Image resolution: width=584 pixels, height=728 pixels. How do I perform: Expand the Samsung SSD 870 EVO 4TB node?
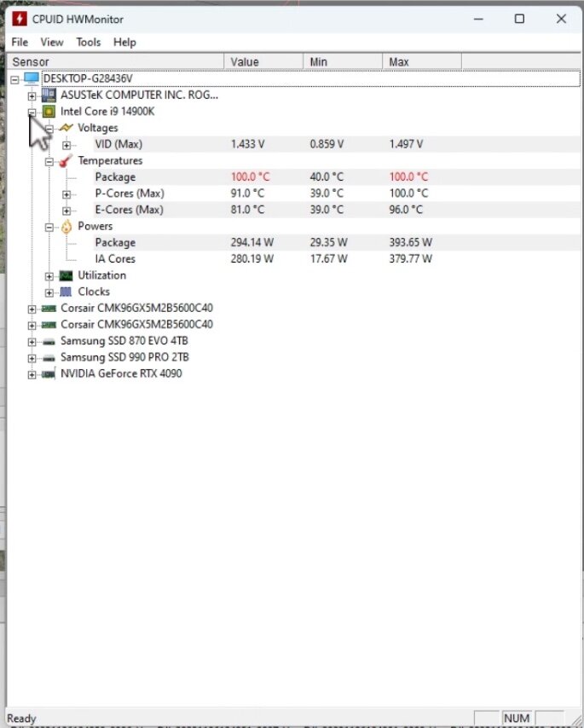pyautogui.click(x=32, y=342)
